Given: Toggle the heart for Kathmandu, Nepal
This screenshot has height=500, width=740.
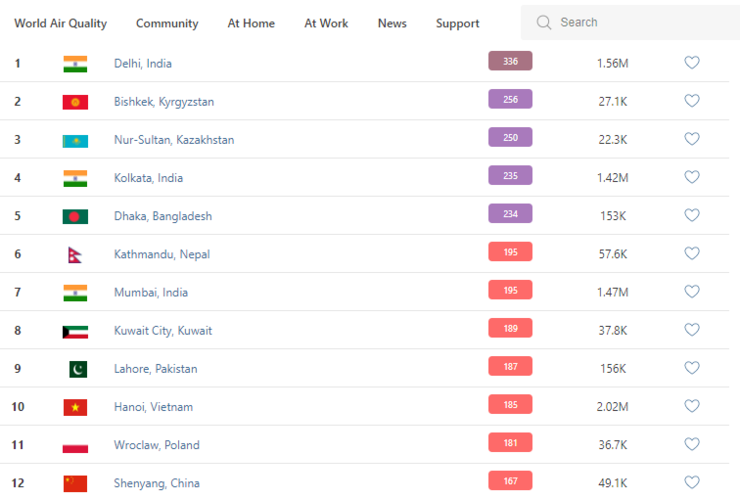Looking at the screenshot, I should click(692, 254).
